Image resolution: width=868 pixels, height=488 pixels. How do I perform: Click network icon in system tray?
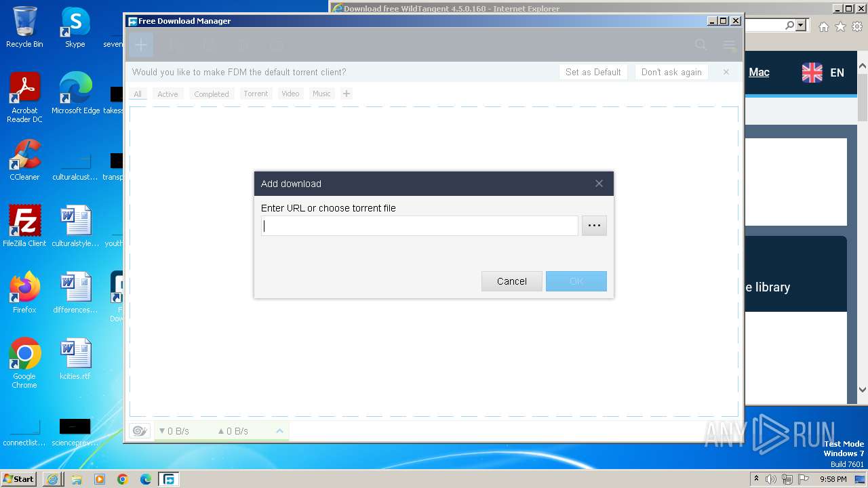coord(787,479)
